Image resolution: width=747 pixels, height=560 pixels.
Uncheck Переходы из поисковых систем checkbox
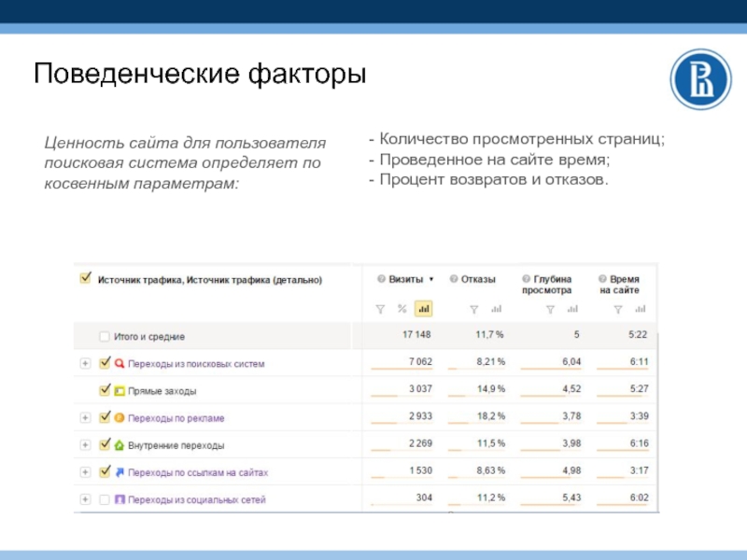pyautogui.click(x=105, y=363)
